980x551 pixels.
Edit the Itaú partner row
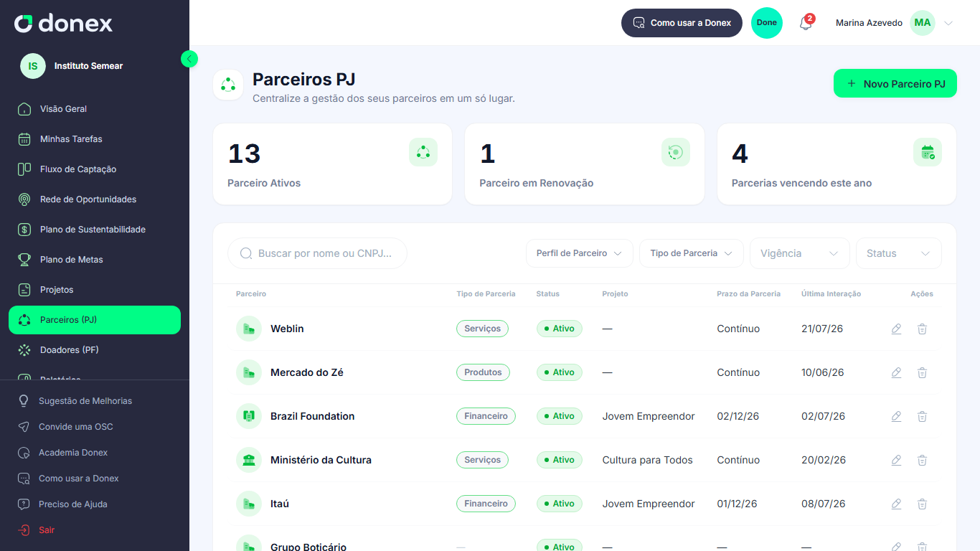pyautogui.click(x=896, y=504)
